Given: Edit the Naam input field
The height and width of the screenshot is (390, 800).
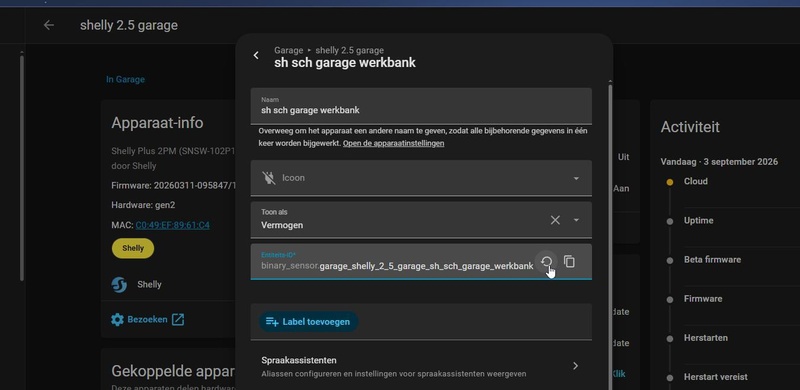Looking at the screenshot, I should (421, 106).
